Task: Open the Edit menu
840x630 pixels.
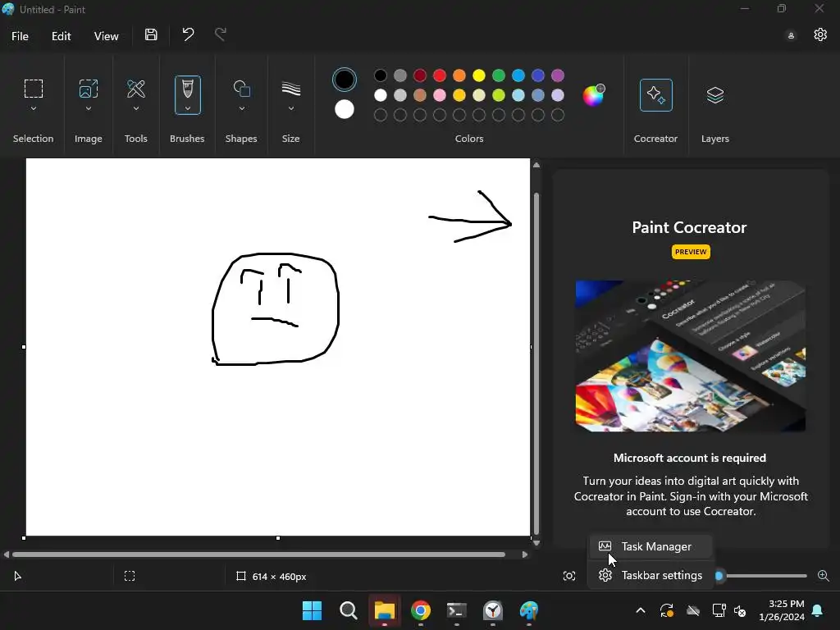Action: tap(61, 36)
